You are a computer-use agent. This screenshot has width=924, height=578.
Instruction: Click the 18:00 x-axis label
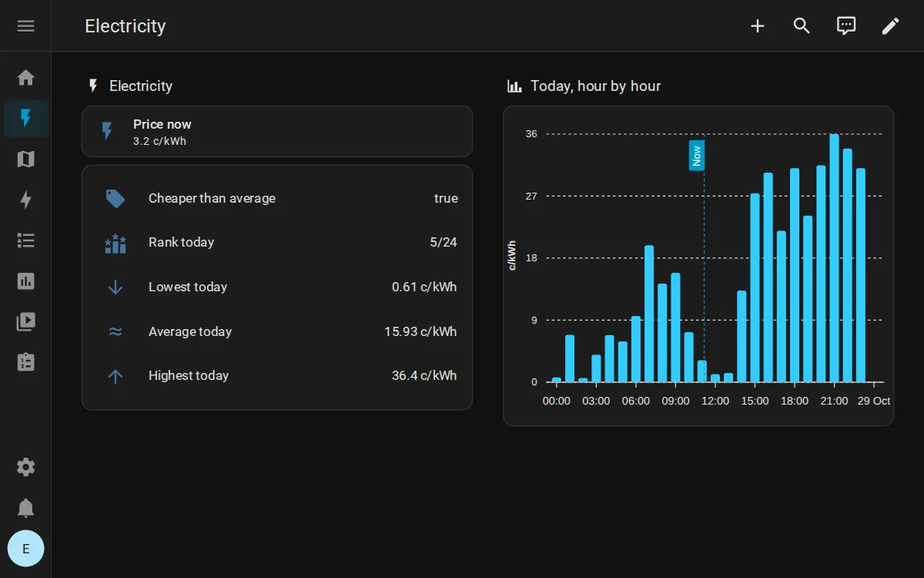(795, 402)
